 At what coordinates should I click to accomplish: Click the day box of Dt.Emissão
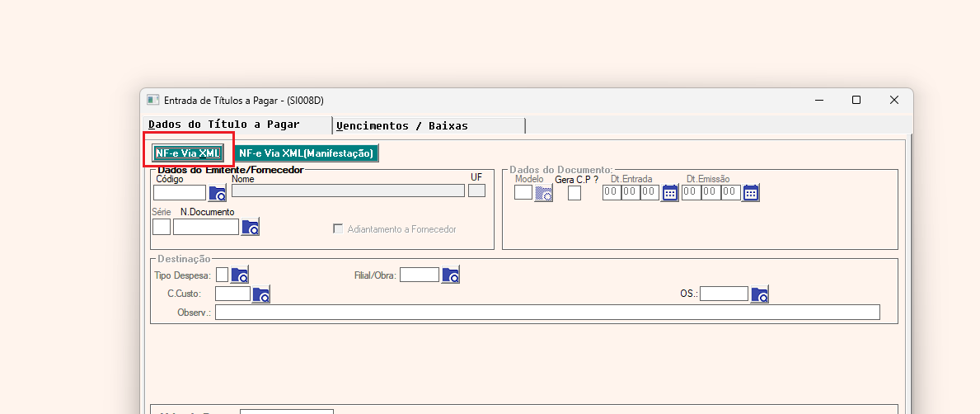692,192
